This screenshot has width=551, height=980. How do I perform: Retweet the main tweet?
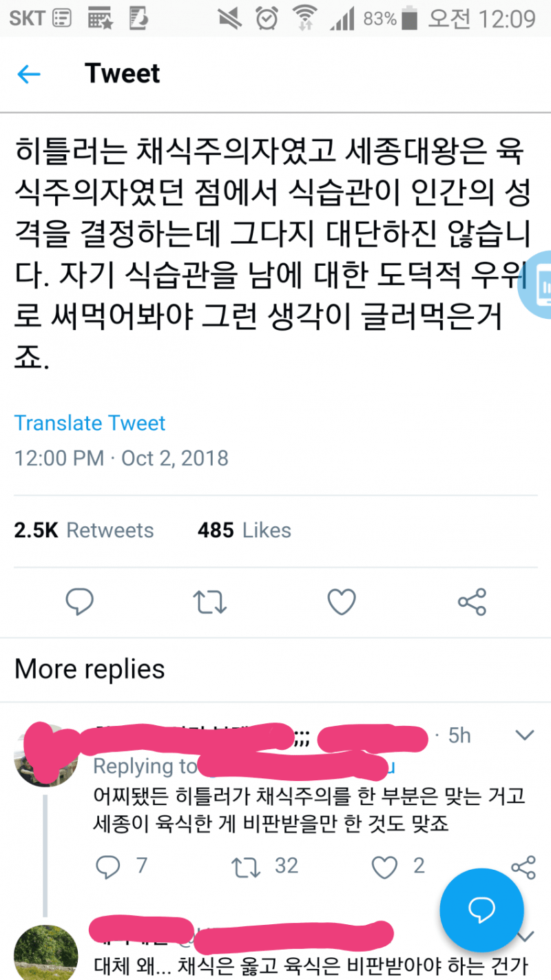(x=210, y=602)
